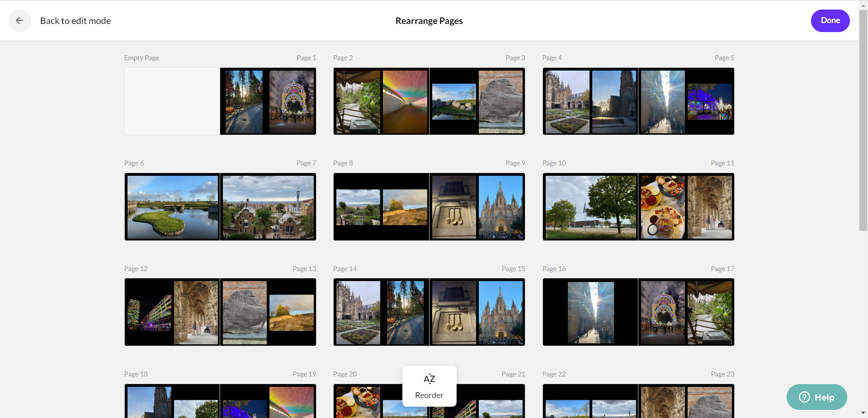Click the 'Page 19' label
Screen dimensions: 868x418
tap(304, 374)
